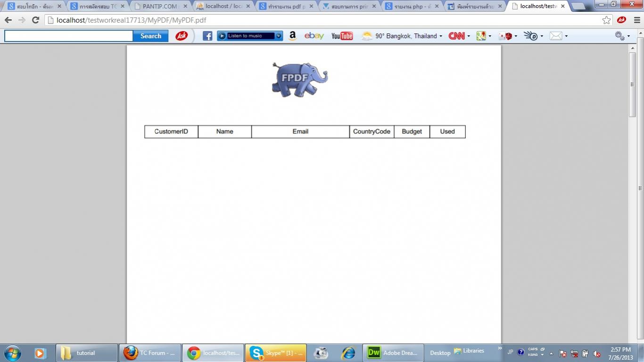Screen dimensions: 644x362
Task: Expand the Listen to music dropdown arrow
Action: click(x=279, y=36)
